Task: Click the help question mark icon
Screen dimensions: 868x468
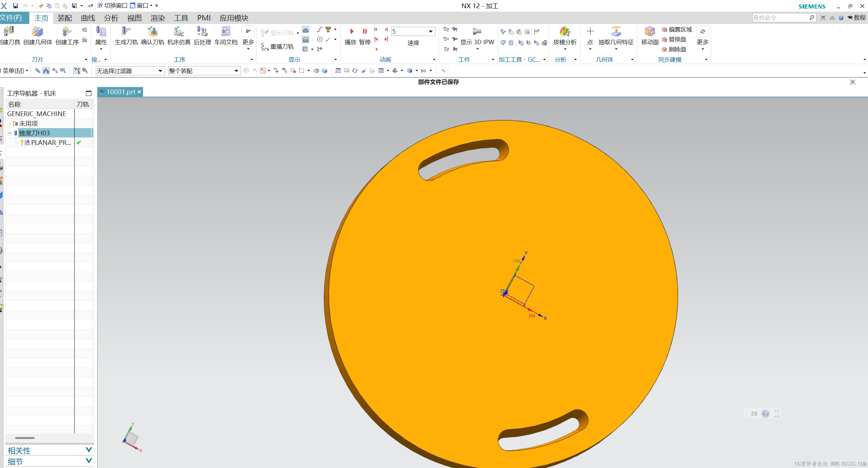Action: coord(841,18)
